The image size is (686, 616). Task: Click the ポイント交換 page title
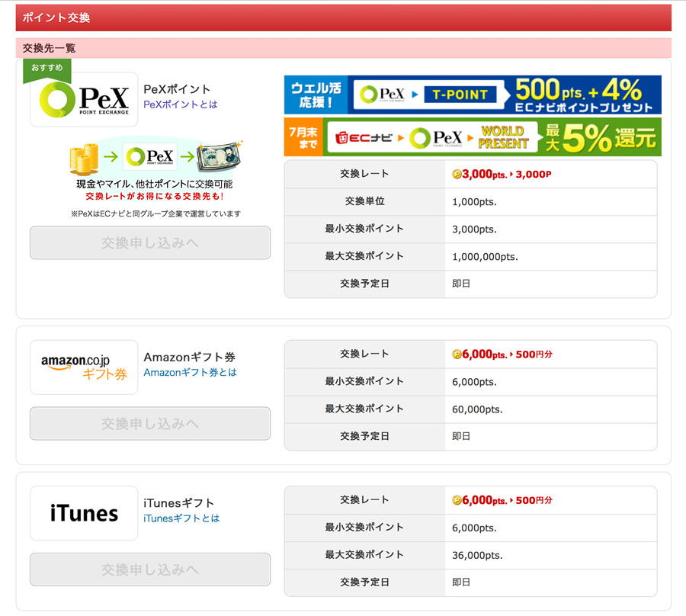coord(56,18)
